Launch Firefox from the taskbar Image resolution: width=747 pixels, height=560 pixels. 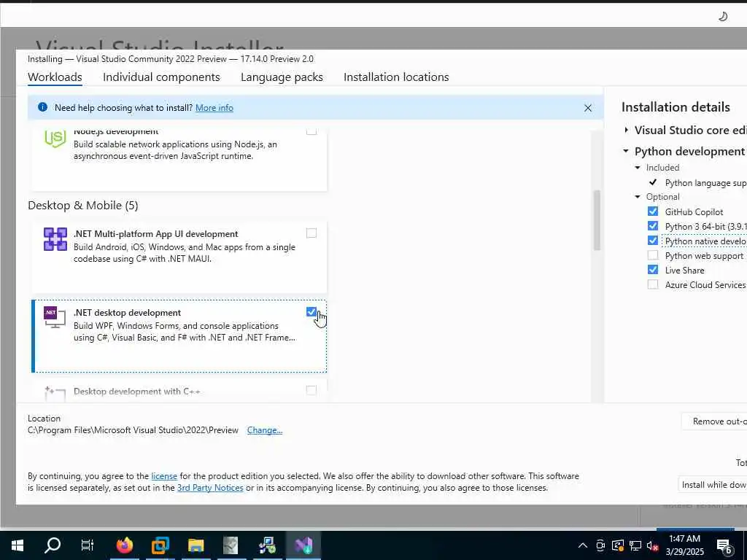(x=124, y=545)
